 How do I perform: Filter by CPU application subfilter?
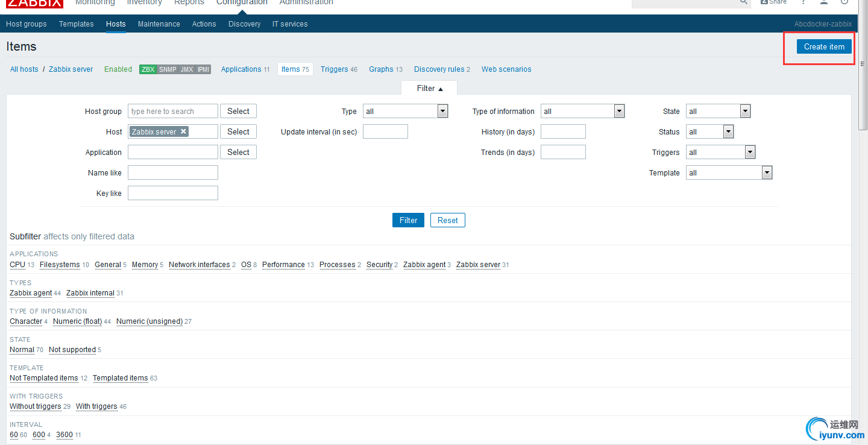tap(17, 265)
